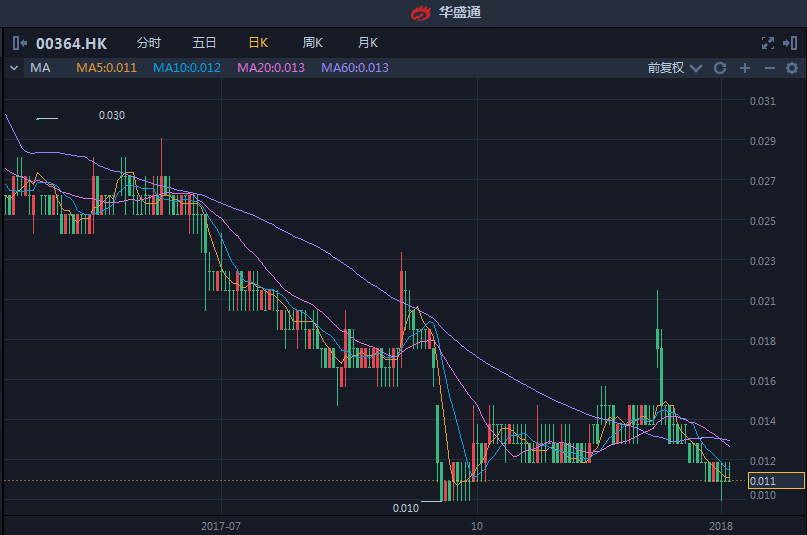Click the right panel collapse icon
The height and width of the screenshot is (535, 807).
790,43
